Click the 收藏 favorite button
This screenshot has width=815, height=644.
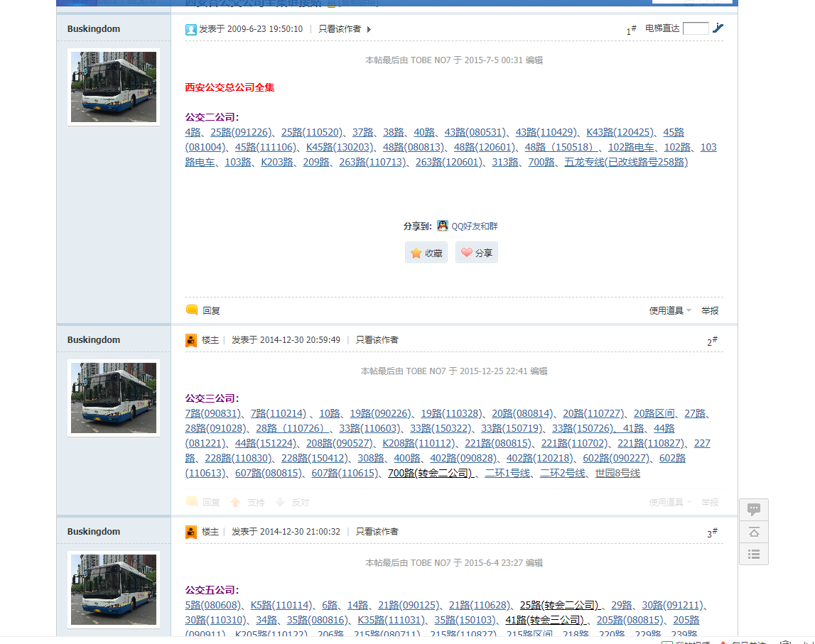coord(426,252)
